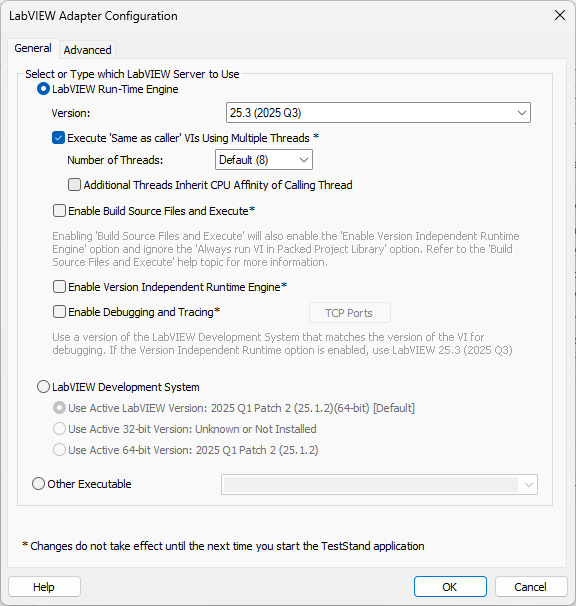576x606 pixels.
Task: Check Additional Threads Inherit CPU Affinity option
Action: 74,185
